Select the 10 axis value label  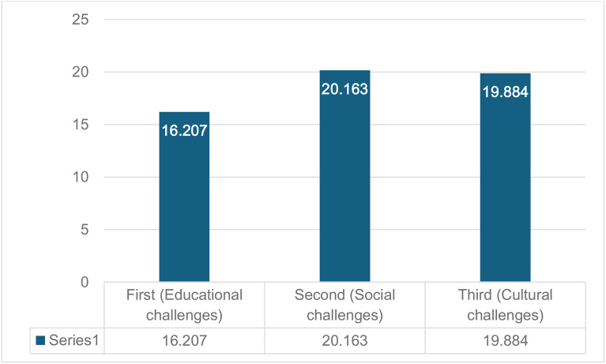point(81,177)
